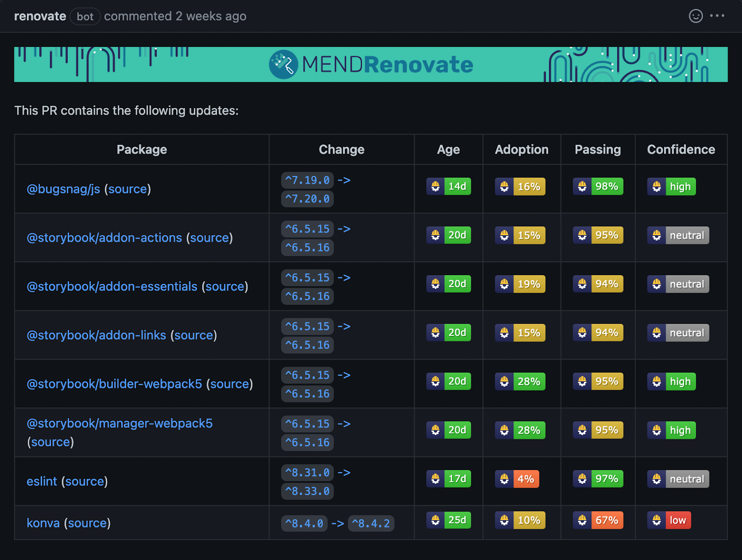
Task: Click 28% adoption badge for manager-webpack5
Action: point(520,430)
